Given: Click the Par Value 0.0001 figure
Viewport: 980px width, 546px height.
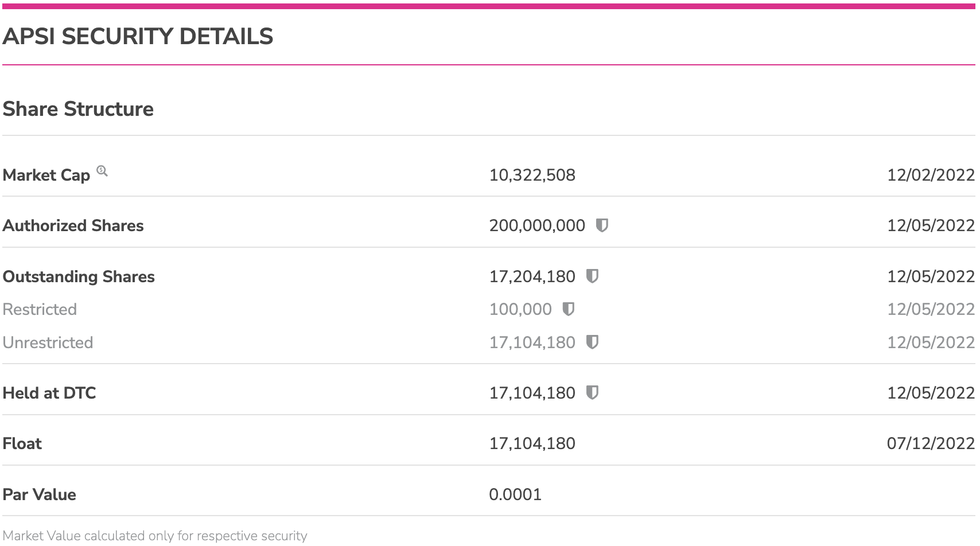Looking at the screenshot, I should tap(515, 494).
